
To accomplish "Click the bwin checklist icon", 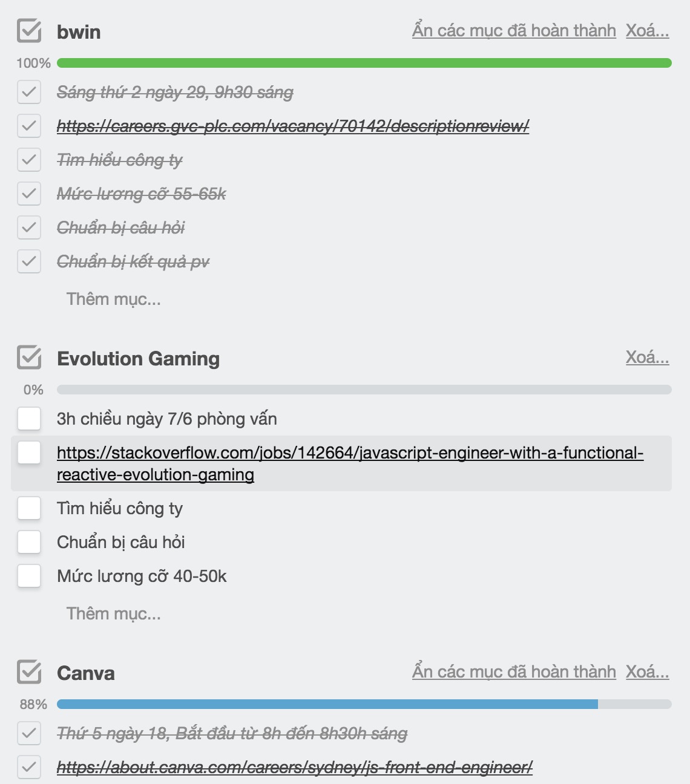I will pyautogui.click(x=29, y=31).
